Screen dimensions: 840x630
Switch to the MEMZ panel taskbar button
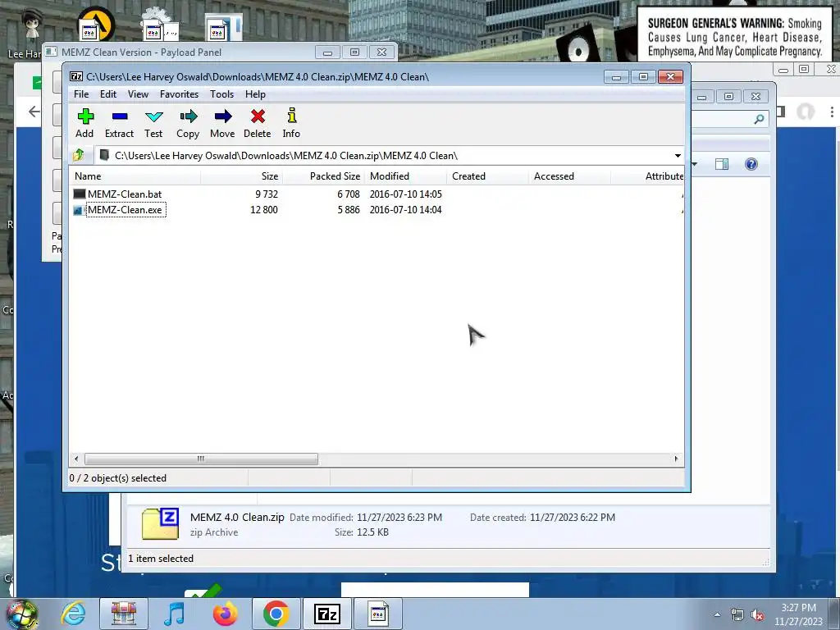[x=377, y=614]
